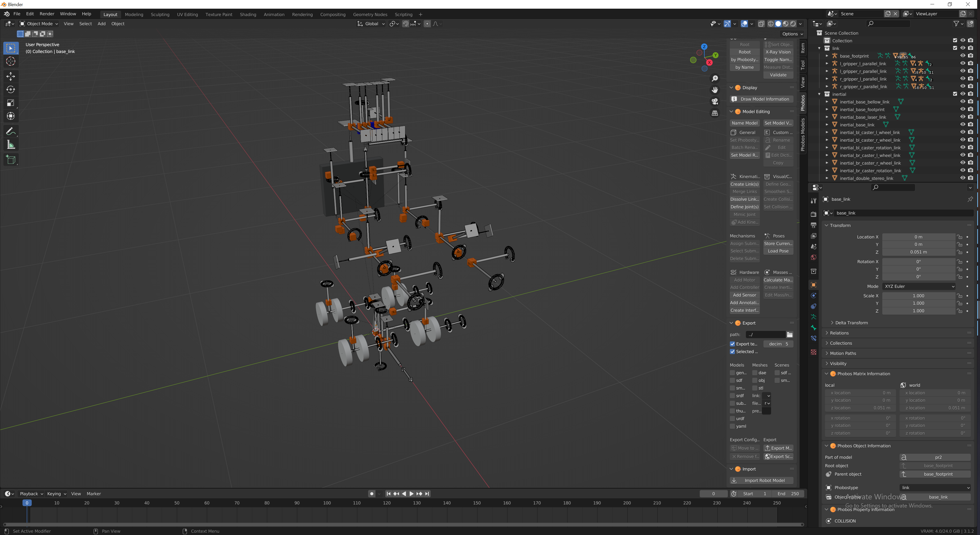
Task: Toggle the camera view in the viewport
Action: 715,102
